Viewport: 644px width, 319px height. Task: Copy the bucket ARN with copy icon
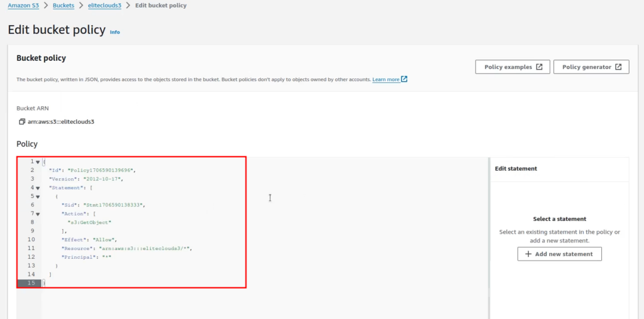(x=22, y=122)
